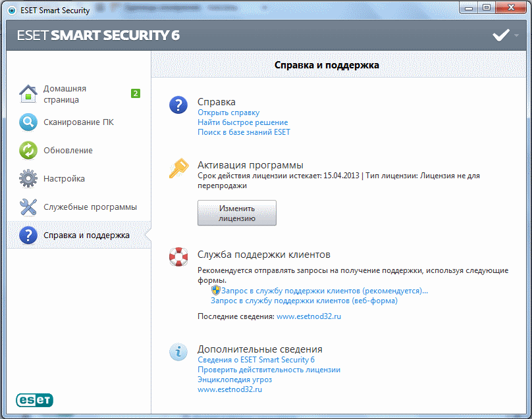The height and width of the screenshot is (419, 532).
Task: Maximize the ESET Smart Security window
Action: pyautogui.click(x=487, y=8)
